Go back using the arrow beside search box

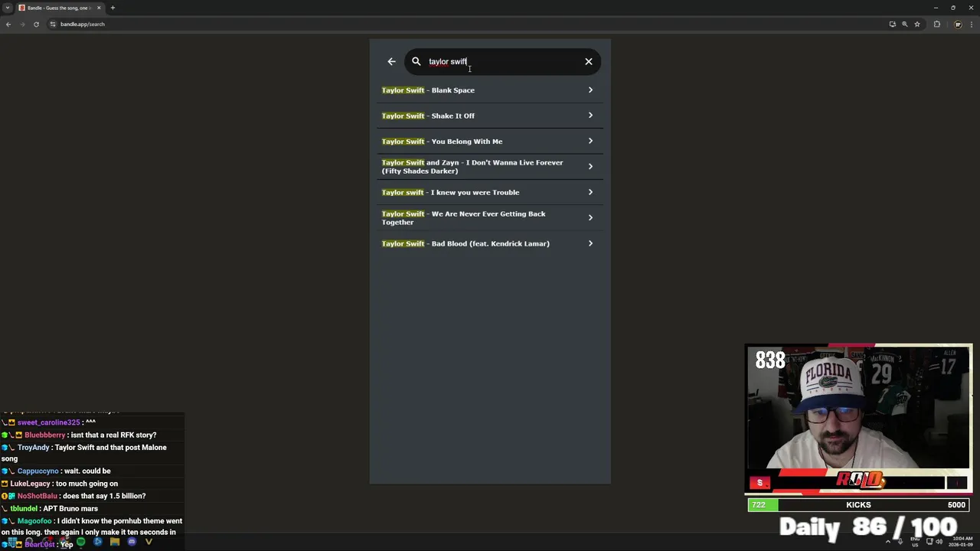click(391, 61)
